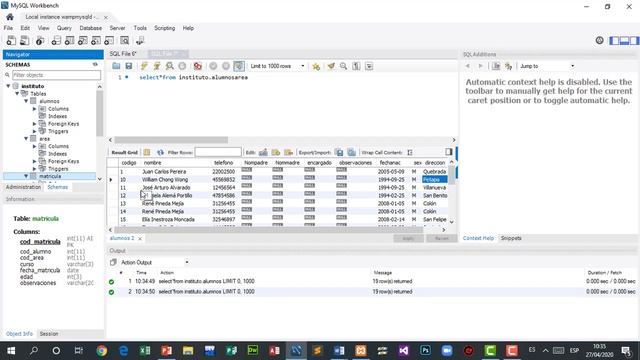
Task: Toggle invisible characters display
Action: [356, 66]
